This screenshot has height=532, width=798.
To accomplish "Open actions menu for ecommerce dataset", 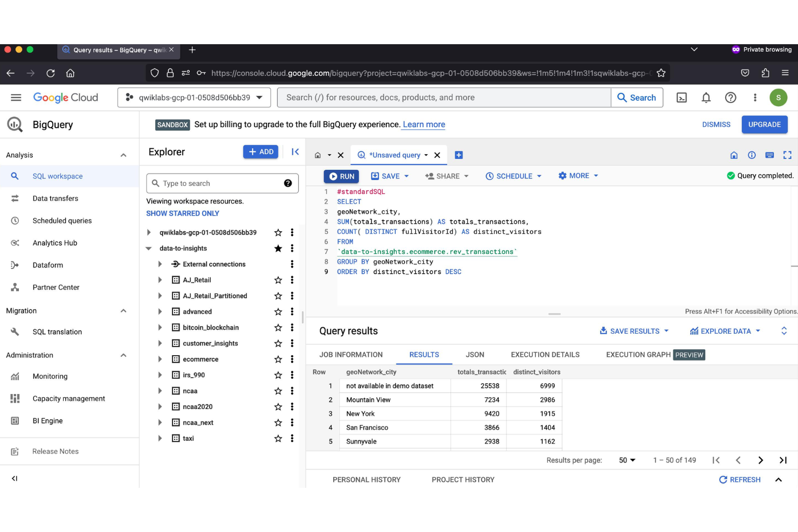I will point(292,359).
